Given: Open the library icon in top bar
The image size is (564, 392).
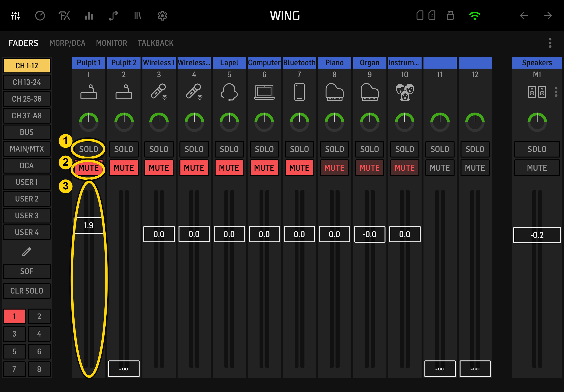Looking at the screenshot, I should click(x=137, y=16).
